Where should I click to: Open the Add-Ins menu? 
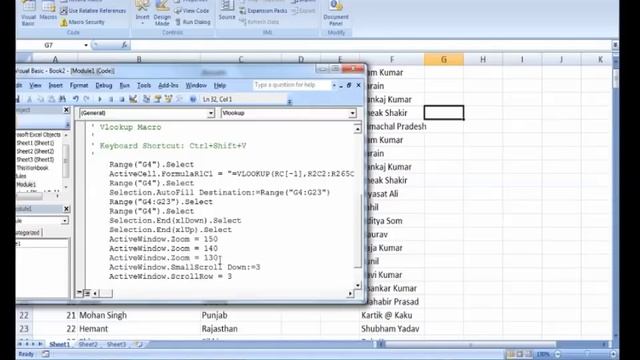tap(168, 85)
